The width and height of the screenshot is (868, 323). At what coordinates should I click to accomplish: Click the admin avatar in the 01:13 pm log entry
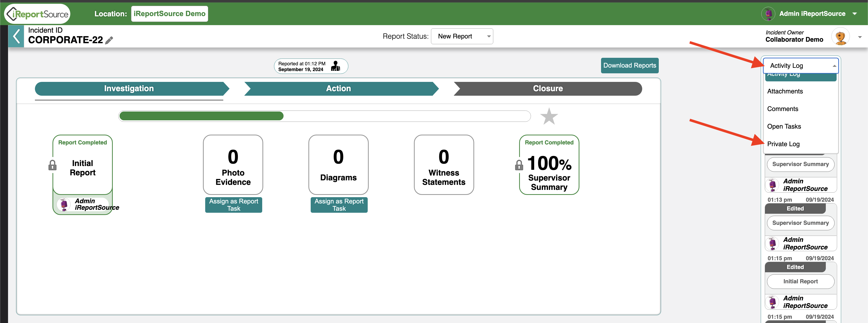pos(772,185)
